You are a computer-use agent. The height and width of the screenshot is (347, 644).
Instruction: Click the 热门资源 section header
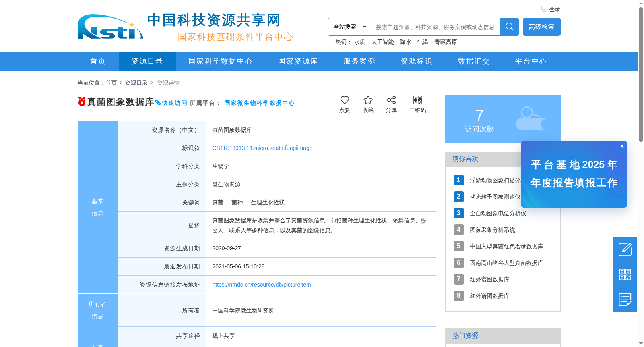(x=465, y=336)
